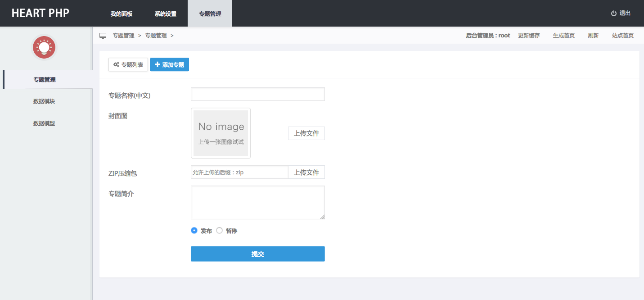Click the 生成首页 link

(564, 36)
